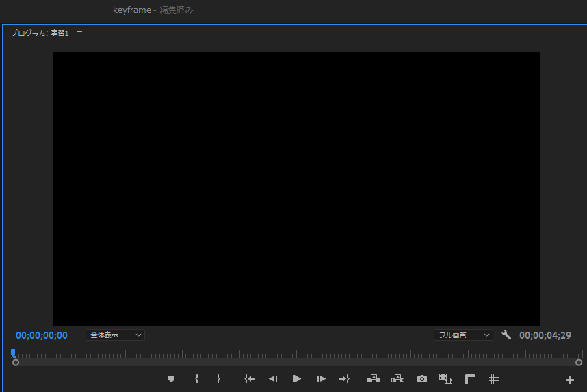Image resolution: width=587 pixels, height=392 pixels.
Task: Click the blue current timecode 00;00;00;00
Action: 42,335
